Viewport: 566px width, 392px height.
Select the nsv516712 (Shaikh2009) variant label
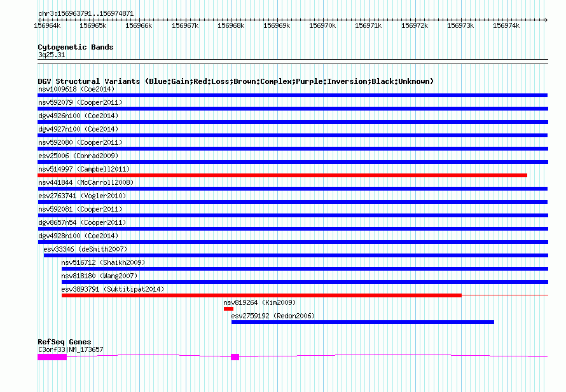103,262
